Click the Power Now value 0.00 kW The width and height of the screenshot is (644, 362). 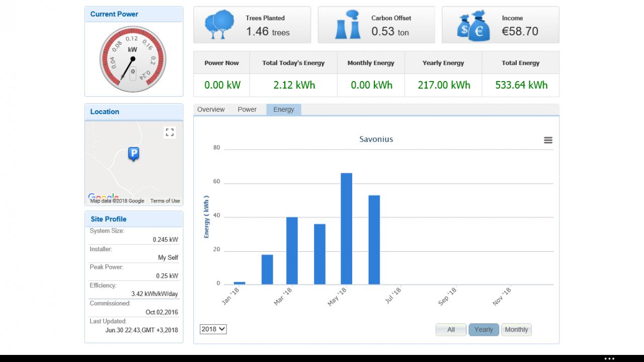tap(222, 85)
